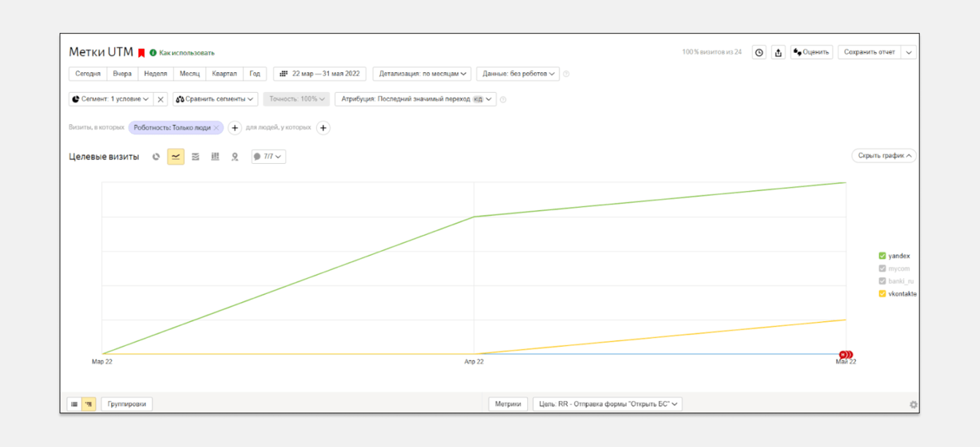980x447 pixels.
Task: Toggle the banki_ru series checkbox
Action: click(882, 281)
